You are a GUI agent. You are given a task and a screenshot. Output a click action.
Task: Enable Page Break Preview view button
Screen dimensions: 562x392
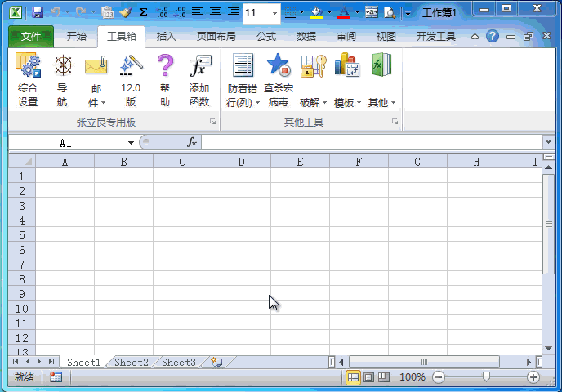(x=383, y=377)
